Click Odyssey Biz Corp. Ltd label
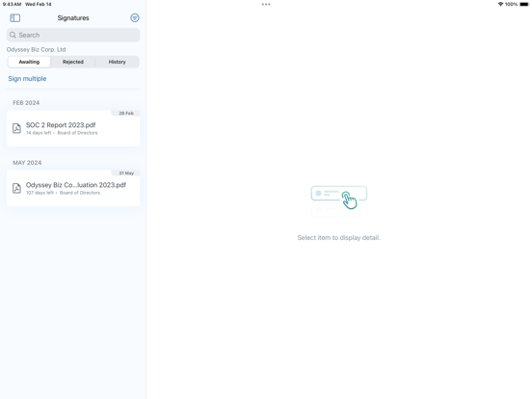 coord(36,49)
